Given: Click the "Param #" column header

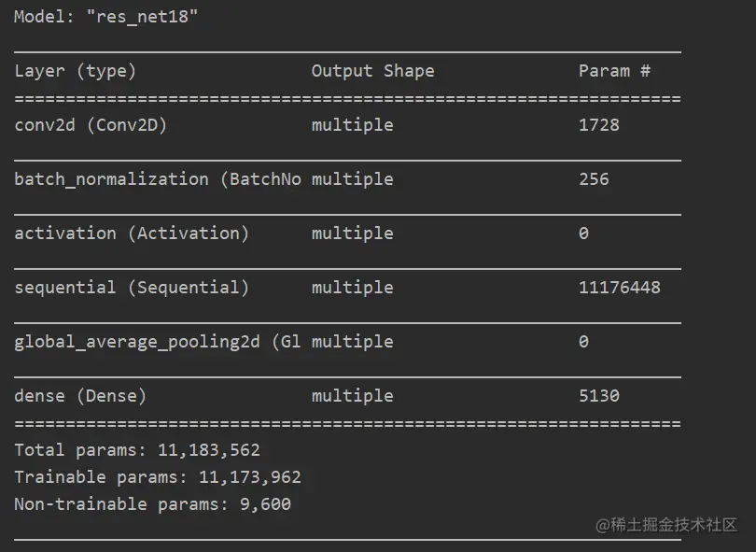Looking at the screenshot, I should [614, 71].
